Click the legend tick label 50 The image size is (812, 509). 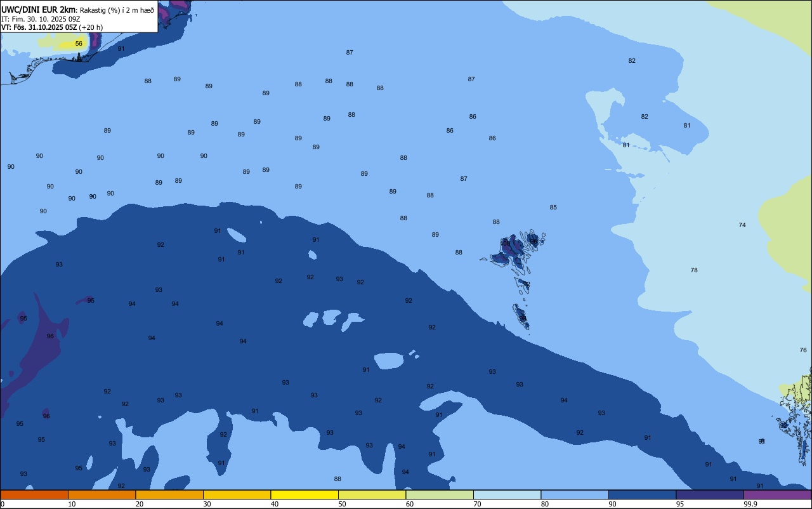(342, 504)
